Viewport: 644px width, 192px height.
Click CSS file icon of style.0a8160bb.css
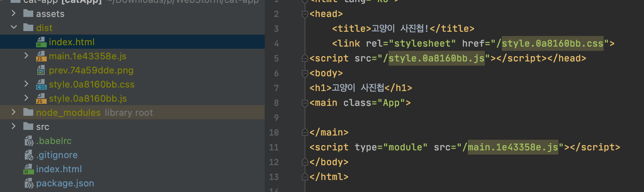(x=41, y=84)
